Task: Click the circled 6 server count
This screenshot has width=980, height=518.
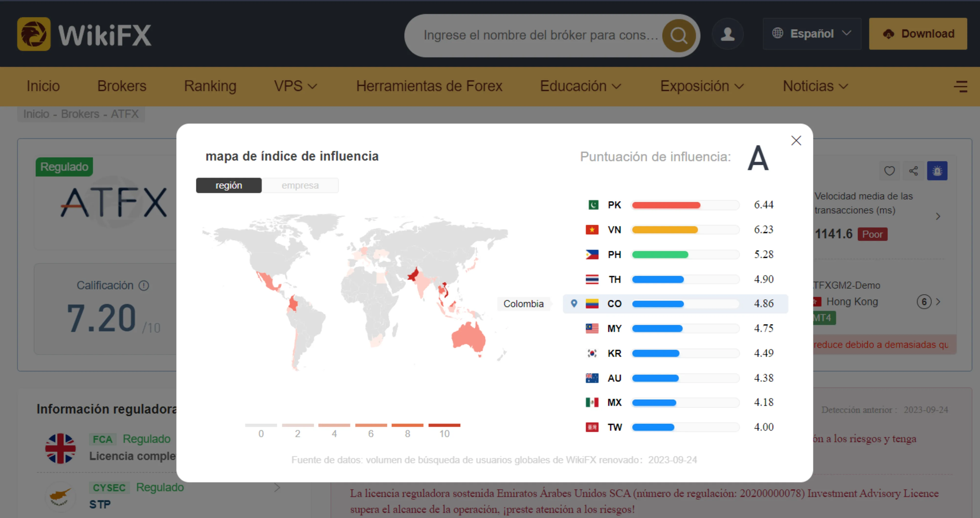Action: point(924,302)
